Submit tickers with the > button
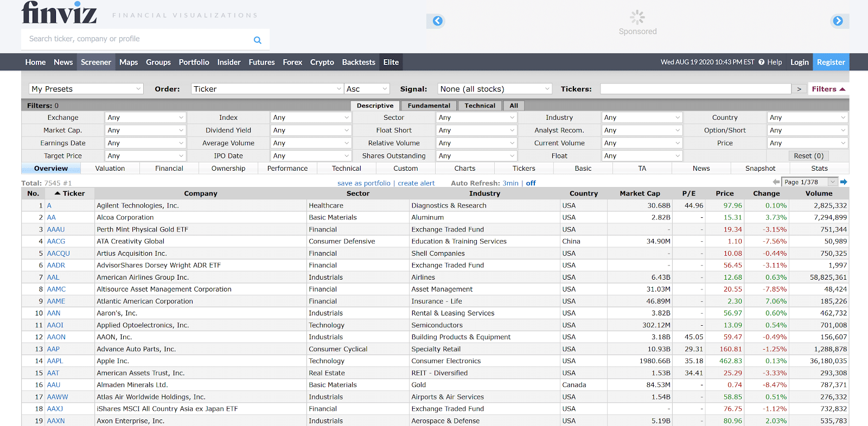 pos(799,89)
